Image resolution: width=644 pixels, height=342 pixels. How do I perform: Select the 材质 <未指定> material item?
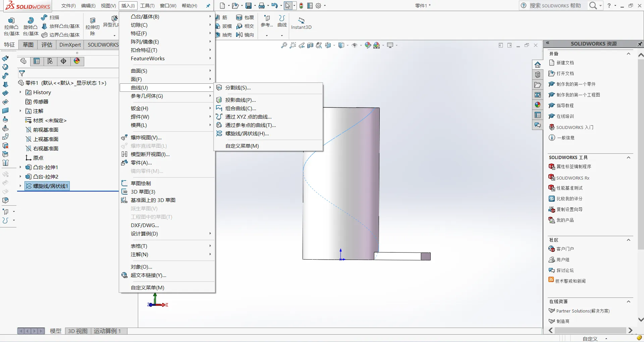pos(50,120)
